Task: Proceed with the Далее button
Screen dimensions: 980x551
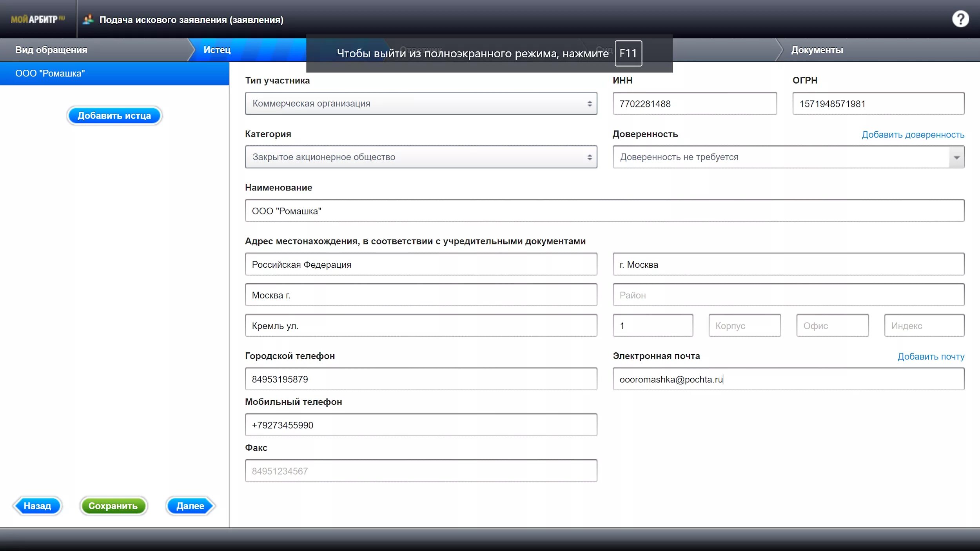Action: point(190,506)
